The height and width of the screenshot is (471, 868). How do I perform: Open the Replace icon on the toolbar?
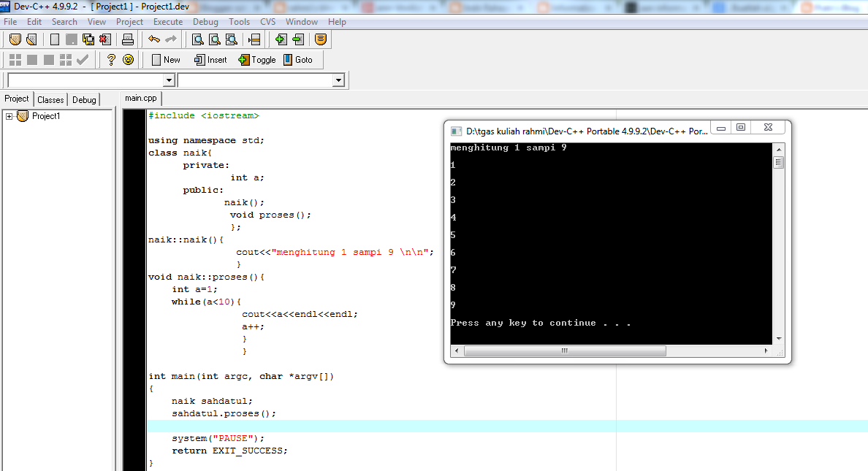pos(232,39)
